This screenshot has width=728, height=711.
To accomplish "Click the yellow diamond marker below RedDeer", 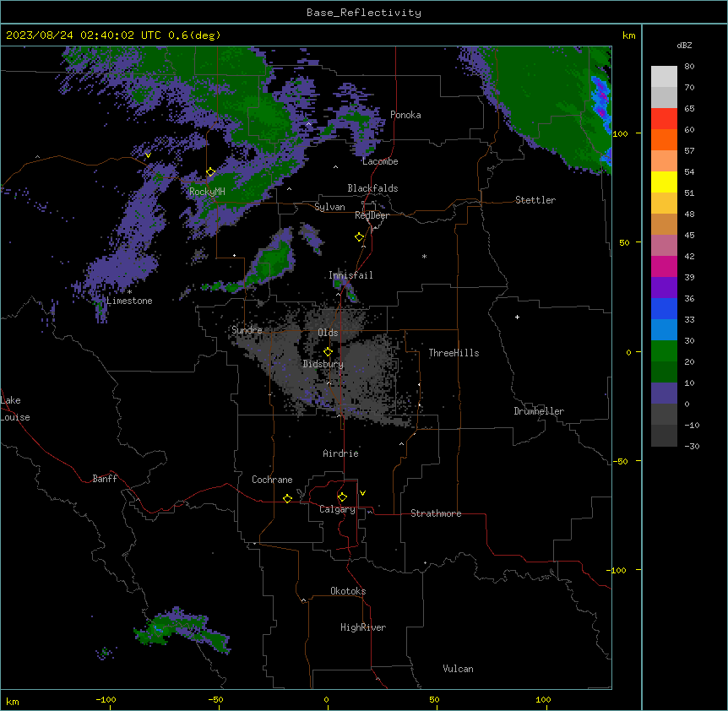I will 360,237.
